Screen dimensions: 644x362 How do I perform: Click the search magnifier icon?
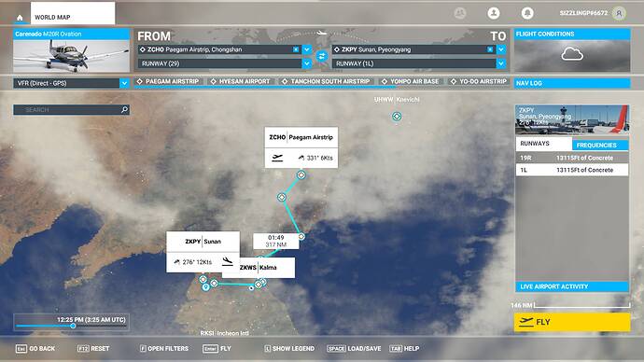pyautogui.click(x=124, y=109)
